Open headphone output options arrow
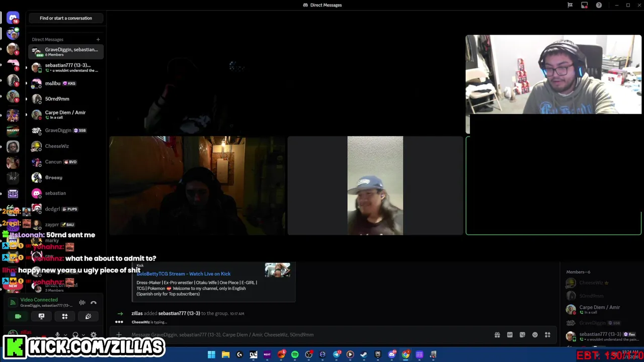The width and height of the screenshot is (644, 362). tap(84, 335)
